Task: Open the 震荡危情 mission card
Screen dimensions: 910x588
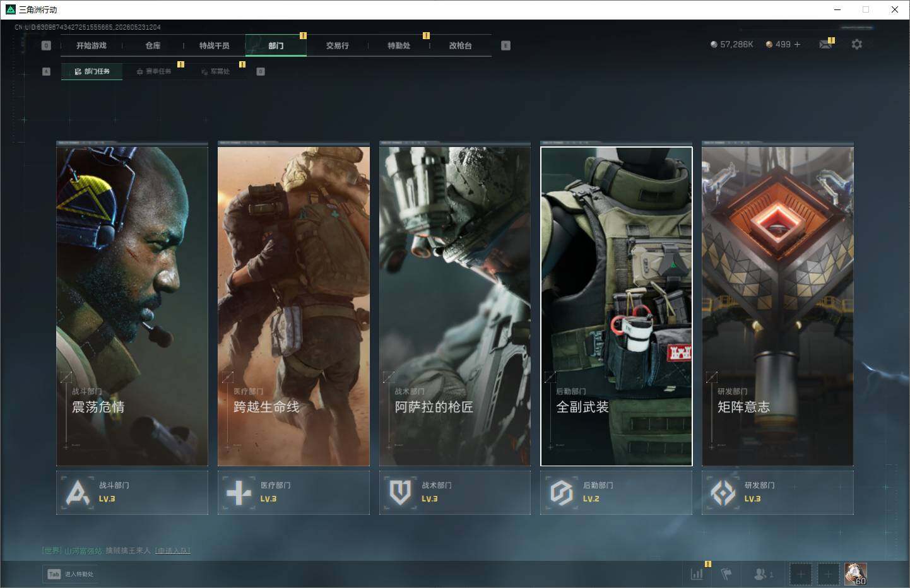Action: [132, 306]
